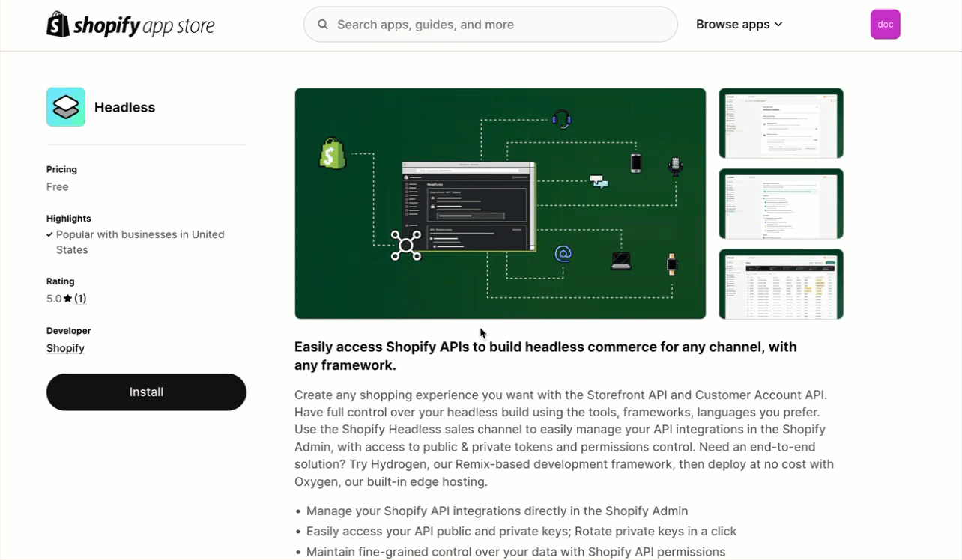Image resolution: width=962 pixels, height=560 pixels.
Task: Click the microphone icon in hero image
Action: tap(675, 166)
